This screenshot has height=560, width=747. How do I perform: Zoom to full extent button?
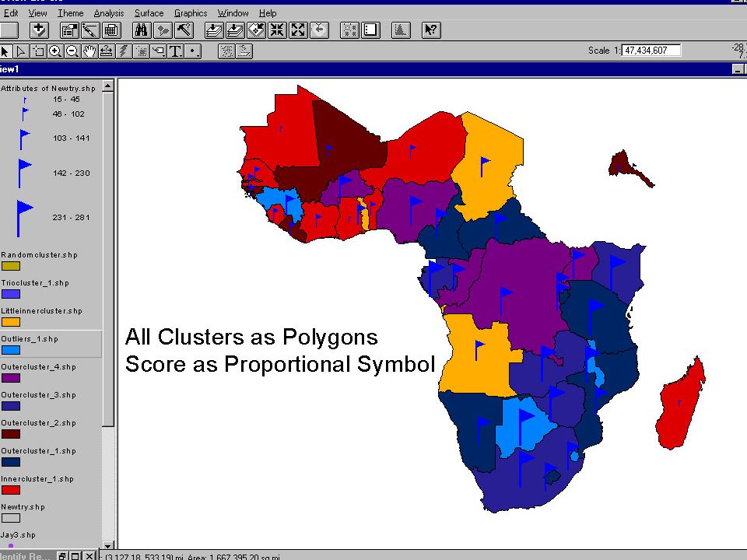(x=214, y=30)
